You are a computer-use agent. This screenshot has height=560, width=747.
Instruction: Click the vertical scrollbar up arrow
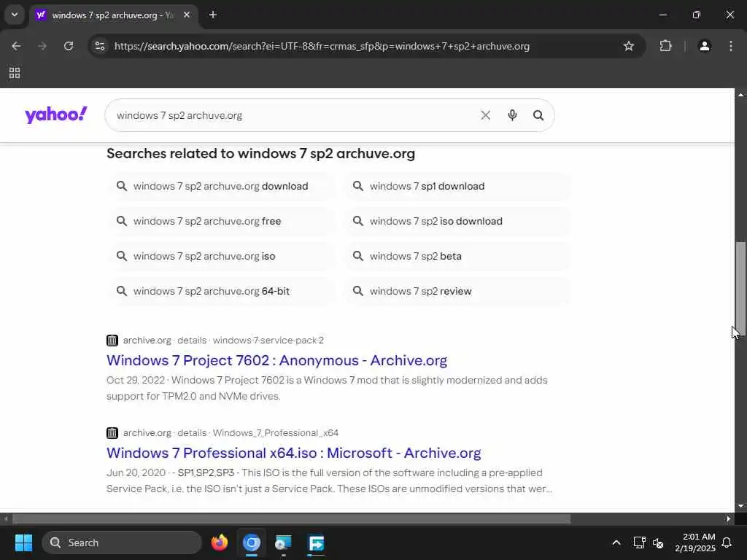click(x=740, y=95)
